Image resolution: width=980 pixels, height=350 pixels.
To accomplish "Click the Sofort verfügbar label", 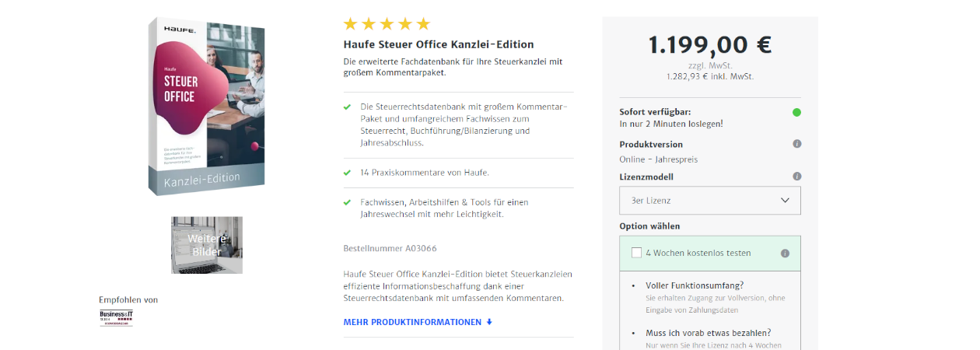I will tap(655, 112).
